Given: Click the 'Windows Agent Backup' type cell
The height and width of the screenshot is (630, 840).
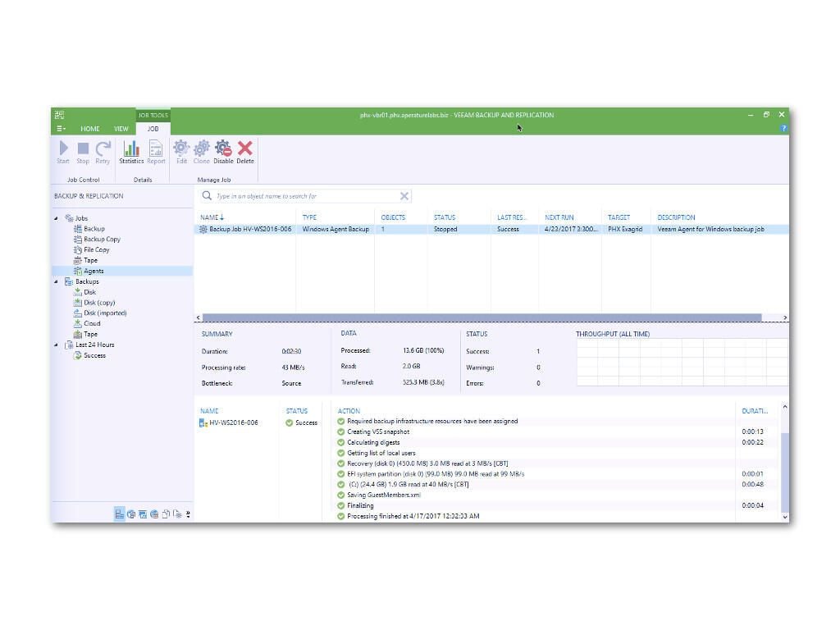Looking at the screenshot, I should click(x=336, y=230).
